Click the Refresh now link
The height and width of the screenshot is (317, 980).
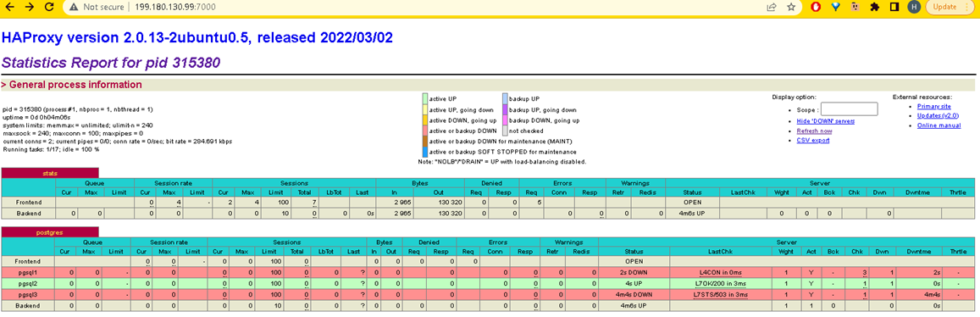click(x=814, y=131)
